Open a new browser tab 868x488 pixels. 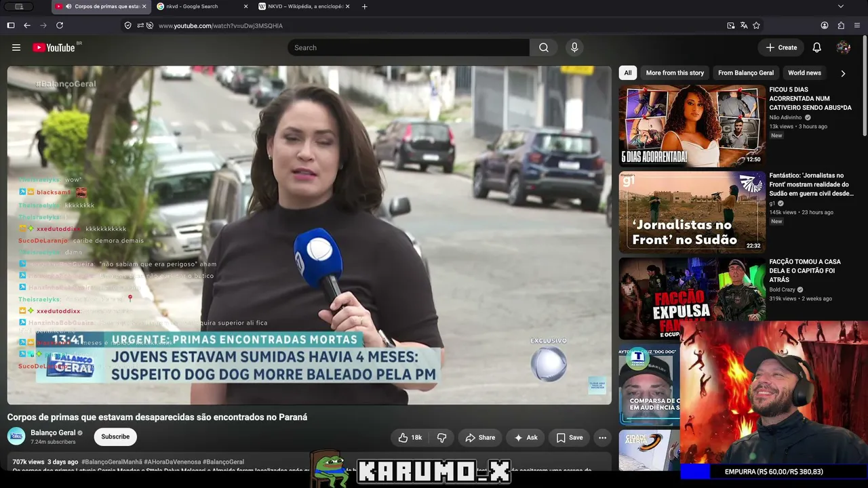(x=365, y=7)
